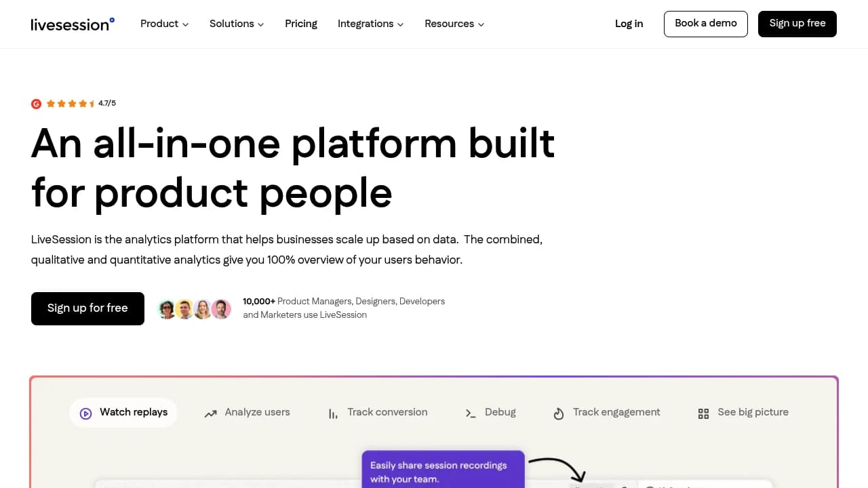Switch to the Watch replays tab
The image size is (868, 488).
point(123,412)
